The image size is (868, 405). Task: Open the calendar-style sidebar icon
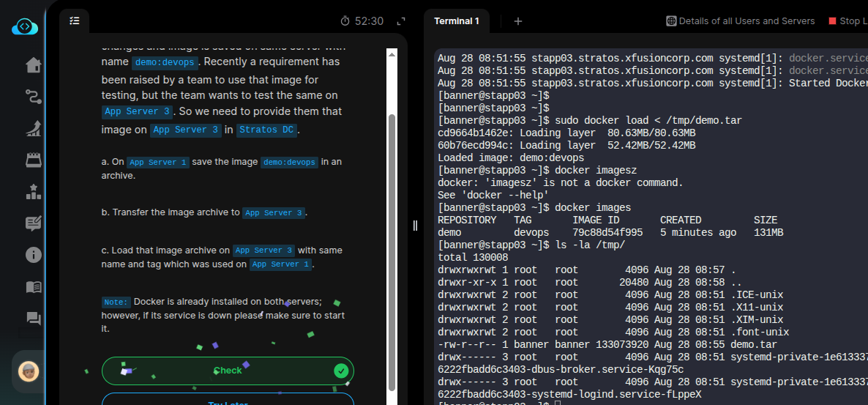(x=33, y=160)
